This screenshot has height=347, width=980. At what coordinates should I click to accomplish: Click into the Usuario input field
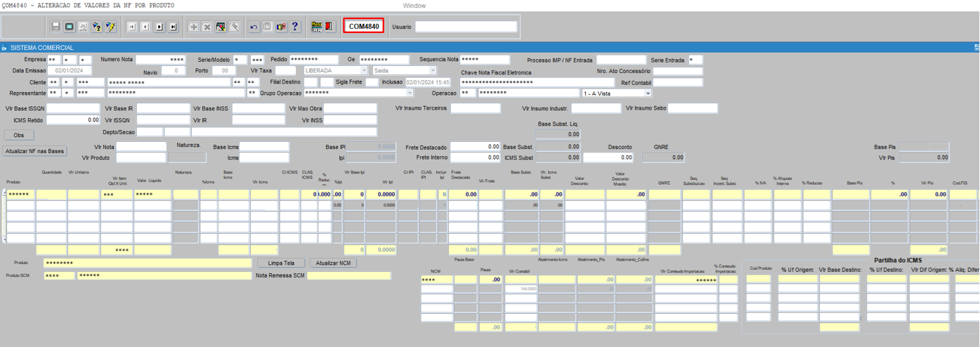(466, 27)
